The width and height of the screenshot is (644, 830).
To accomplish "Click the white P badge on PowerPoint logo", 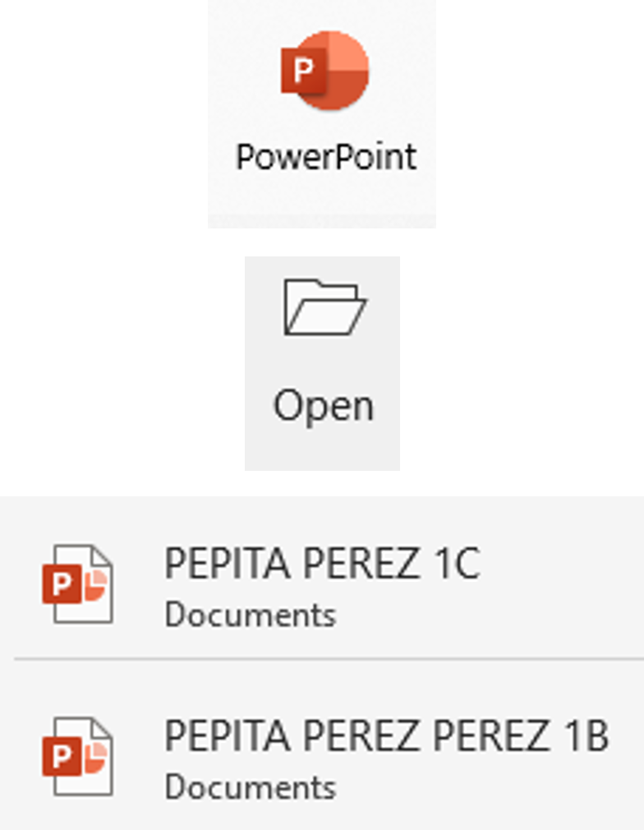I will [303, 71].
